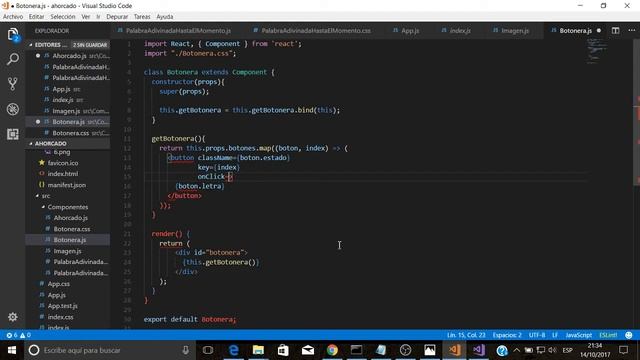Open the Tareas menu
The image size is (640, 360).
pyautogui.click(x=142, y=17)
